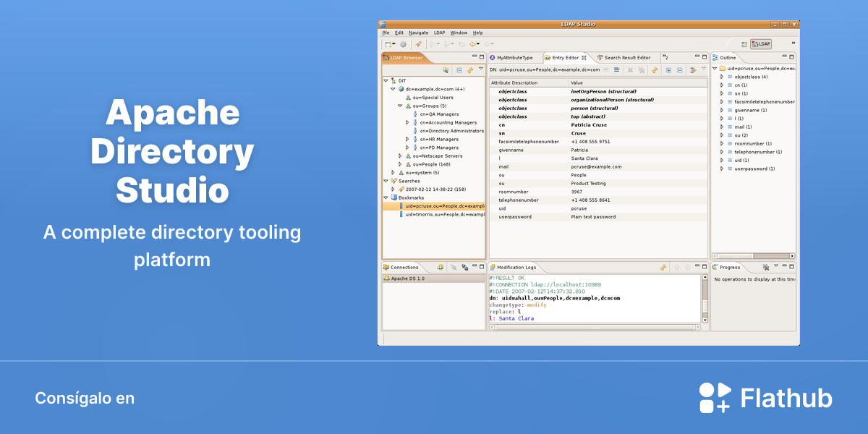Viewport: 868px width, 434px height.
Task: Click the refresh arrows icon in Entry Editor toolbar
Action: pos(654,70)
